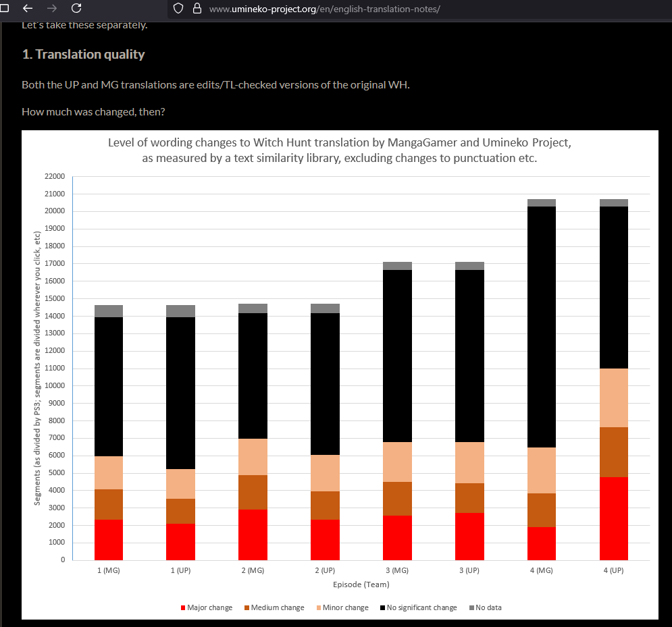Click the '1 (MG)' axis label
The width and height of the screenshot is (672, 627).
pyautogui.click(x=109, y=570)
